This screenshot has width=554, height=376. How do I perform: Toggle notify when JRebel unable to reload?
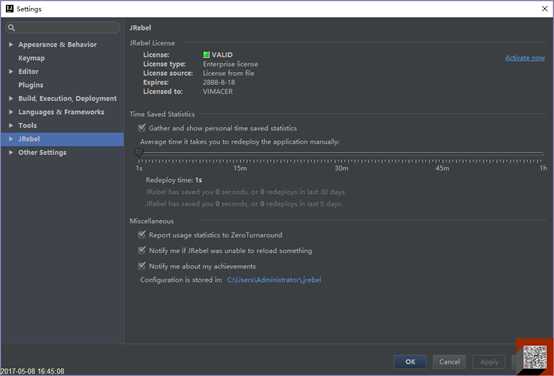(x=142, y=251)
